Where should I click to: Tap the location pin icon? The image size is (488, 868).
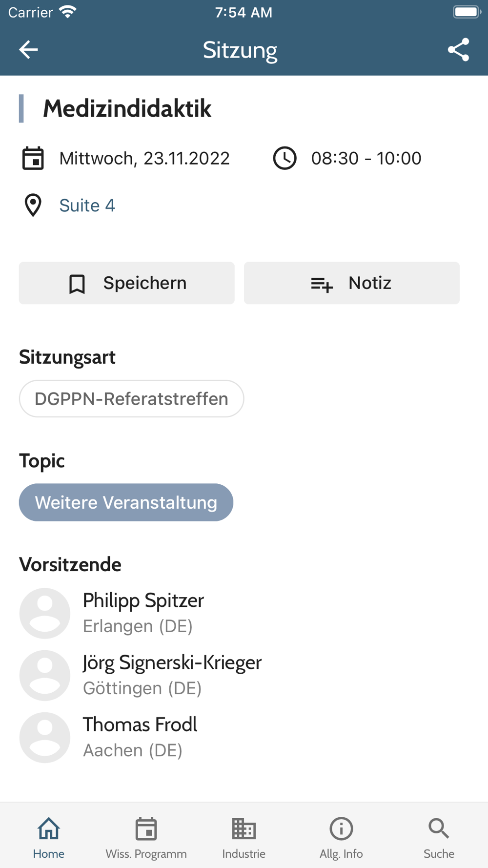pos(33,205)
